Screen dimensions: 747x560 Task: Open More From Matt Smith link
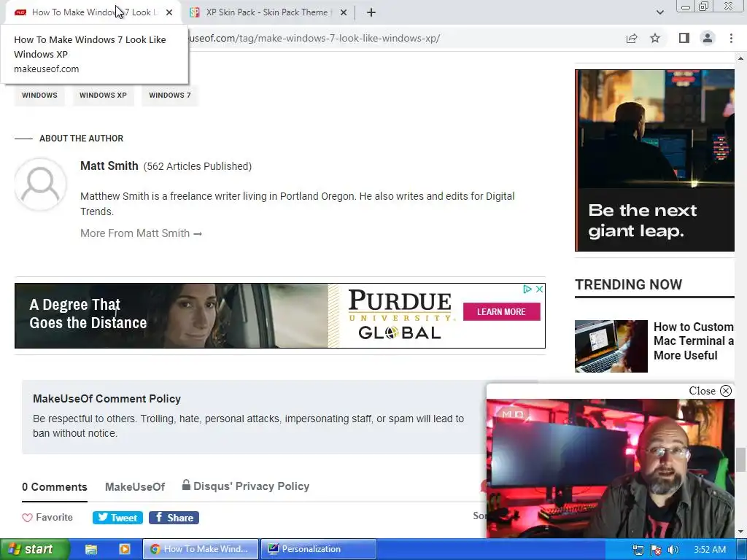coord(141,233)
